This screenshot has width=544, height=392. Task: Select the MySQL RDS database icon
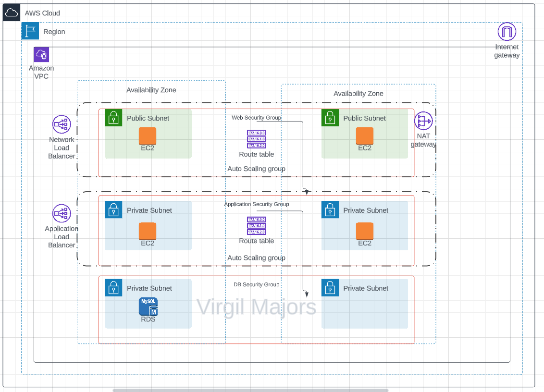[x=148, y=306]
